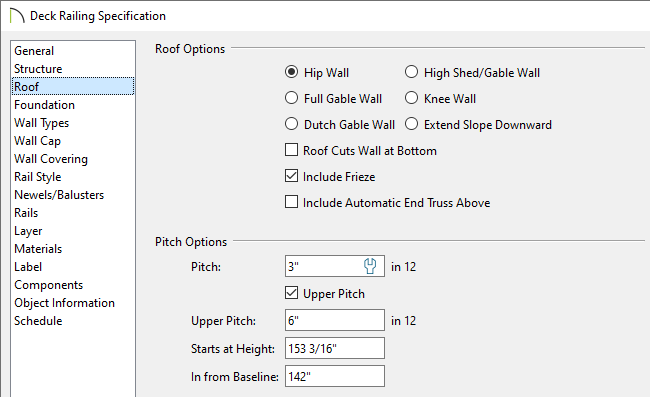The image size is (650, 397).
Task: Click the wrench icon in Pitch field
Action: click(x=370, y=266)
